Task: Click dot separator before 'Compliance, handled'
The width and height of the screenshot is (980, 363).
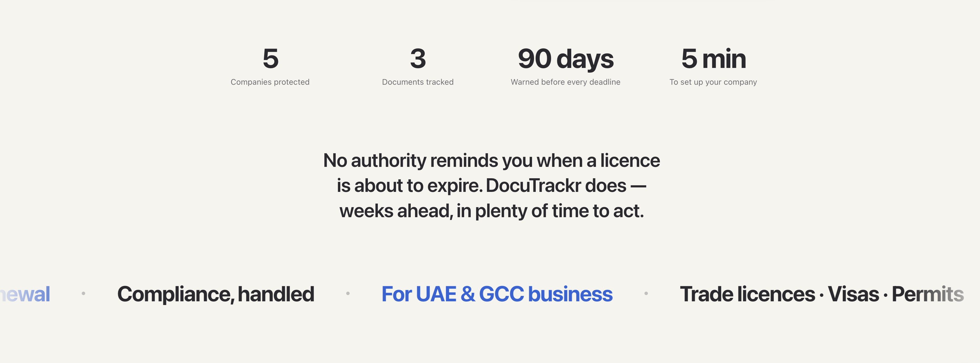Action: pyautogui.click(x=83, y=293)
